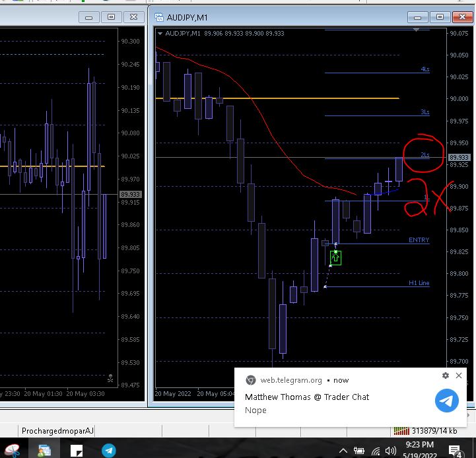The height and width of the screenshot is (458, 476).
Task: Select the 4Ls level label
Action: [x=425, y=69]
